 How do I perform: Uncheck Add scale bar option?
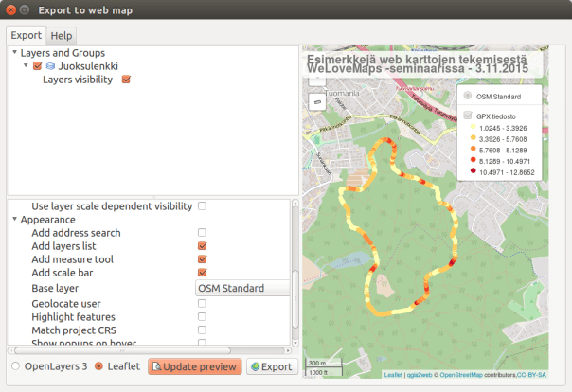tap(202, 273)
